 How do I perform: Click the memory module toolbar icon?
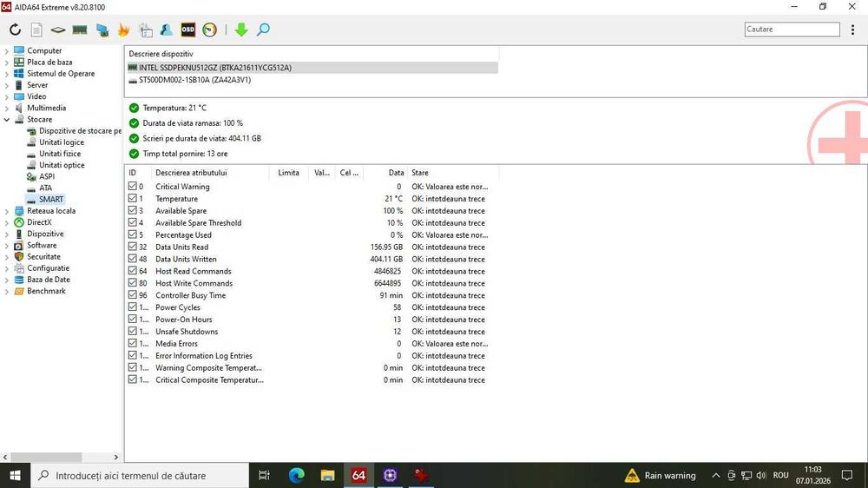[x=80, y=30]
